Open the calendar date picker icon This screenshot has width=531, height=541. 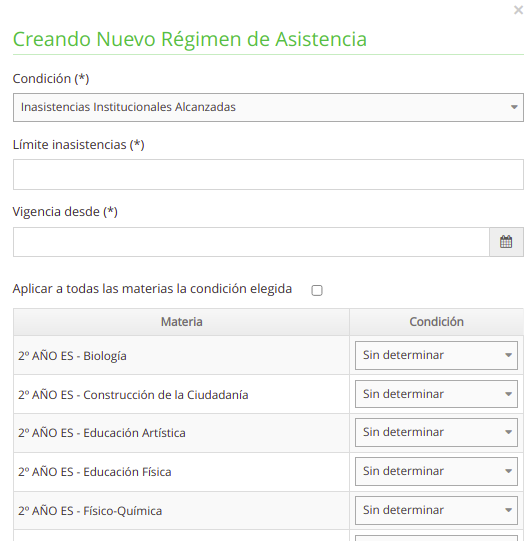click(506, 242)
